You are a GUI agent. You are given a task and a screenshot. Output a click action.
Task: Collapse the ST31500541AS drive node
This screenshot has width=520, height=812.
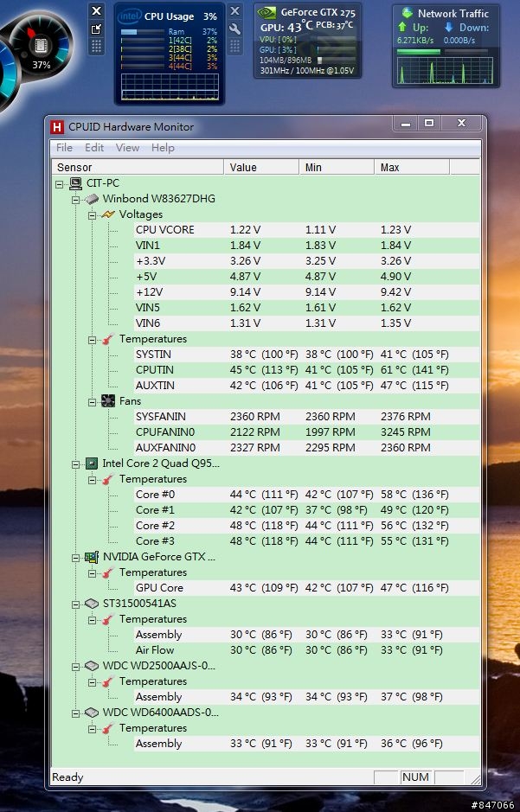coord(75,604)
